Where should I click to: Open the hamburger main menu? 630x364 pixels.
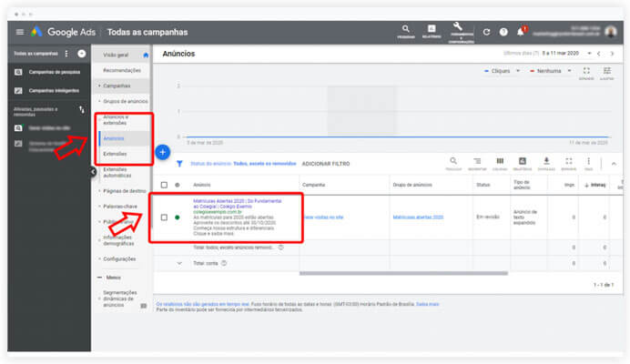(x=20, y=32)
